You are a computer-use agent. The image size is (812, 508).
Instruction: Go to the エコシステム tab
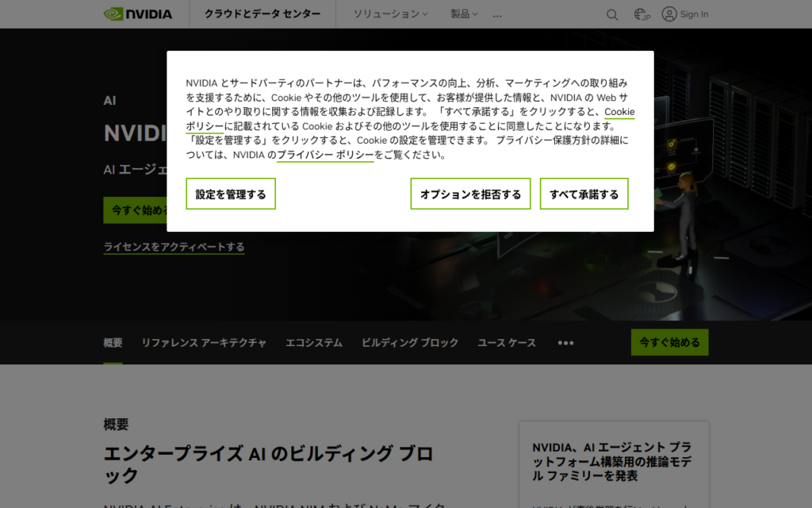pyautogui.click(x=314, y=343)
